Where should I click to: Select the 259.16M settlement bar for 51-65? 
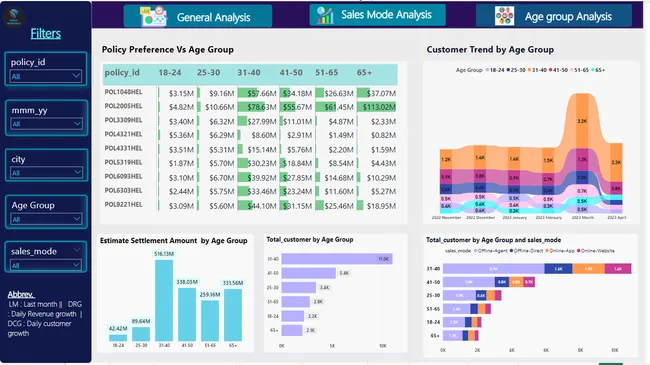(210, 321)
